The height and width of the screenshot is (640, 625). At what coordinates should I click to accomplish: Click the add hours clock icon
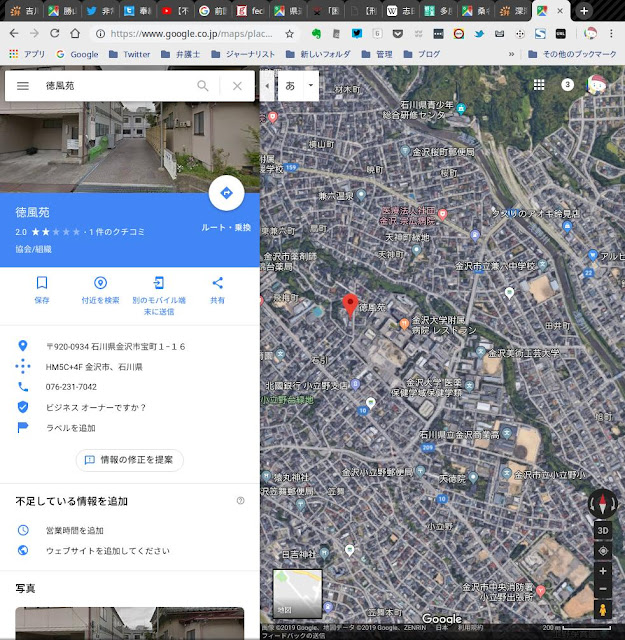coord(23,530)
